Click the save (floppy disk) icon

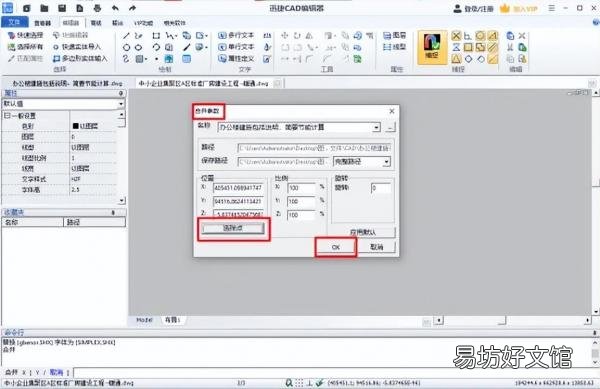click(62, 8)
